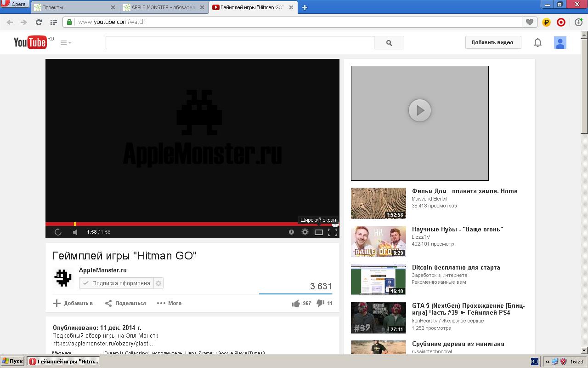The width and height of the screenshot is (588, 368).
Task: Click the 16:23 taskbar clock
Action: pos(577,362)
